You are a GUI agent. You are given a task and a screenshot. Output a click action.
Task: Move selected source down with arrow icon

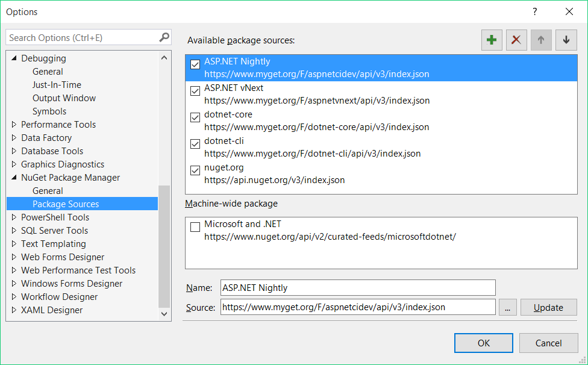point(566,40)
